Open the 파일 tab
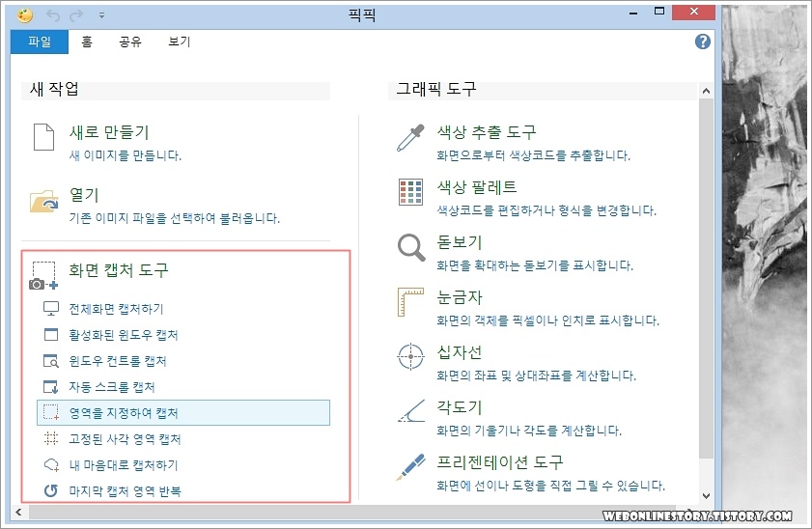The height and width of the screenshot is (529, 812). pyautogui.click(x=40, y=42)
